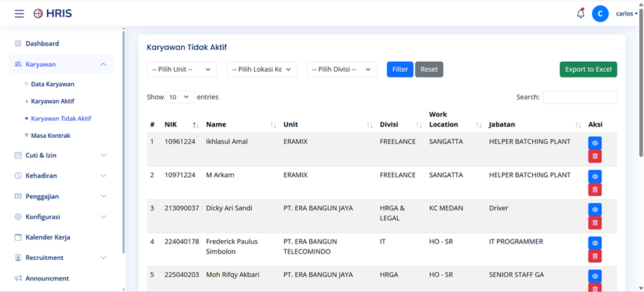Sort by Divisi column arrows
The height and width of the screenshot is (292, 644).
419,125
